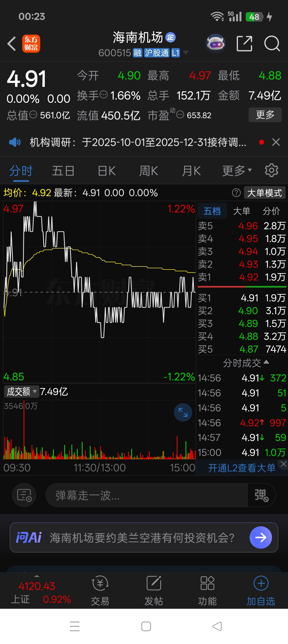Tap the 买1 4.91 order row

click(242, 298)
